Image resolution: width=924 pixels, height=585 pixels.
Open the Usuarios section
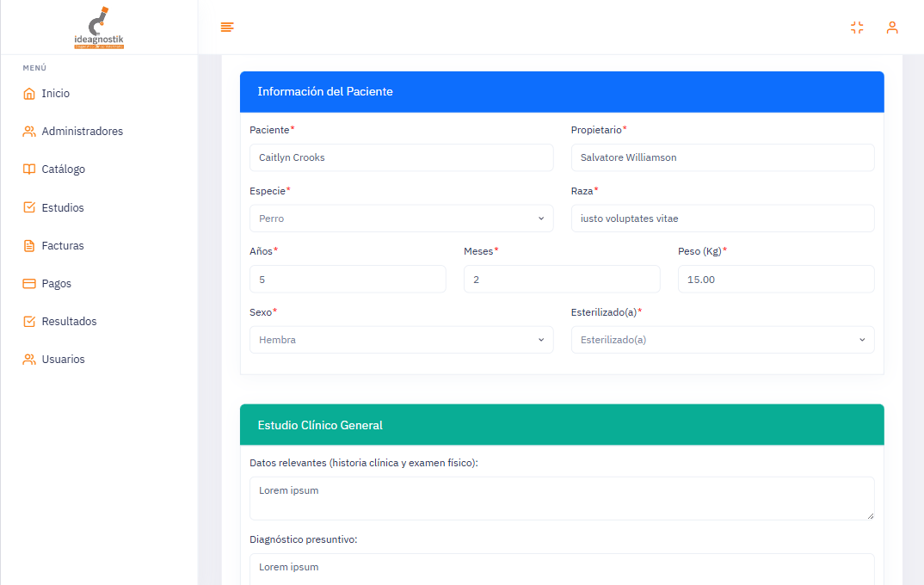[x=63, y=360]
